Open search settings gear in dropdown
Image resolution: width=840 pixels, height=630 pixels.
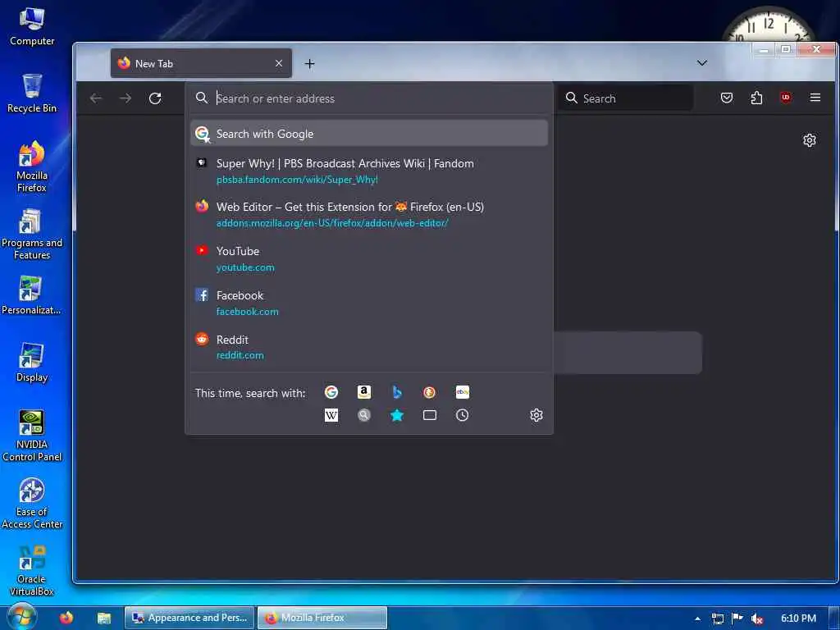click(536, 415)
